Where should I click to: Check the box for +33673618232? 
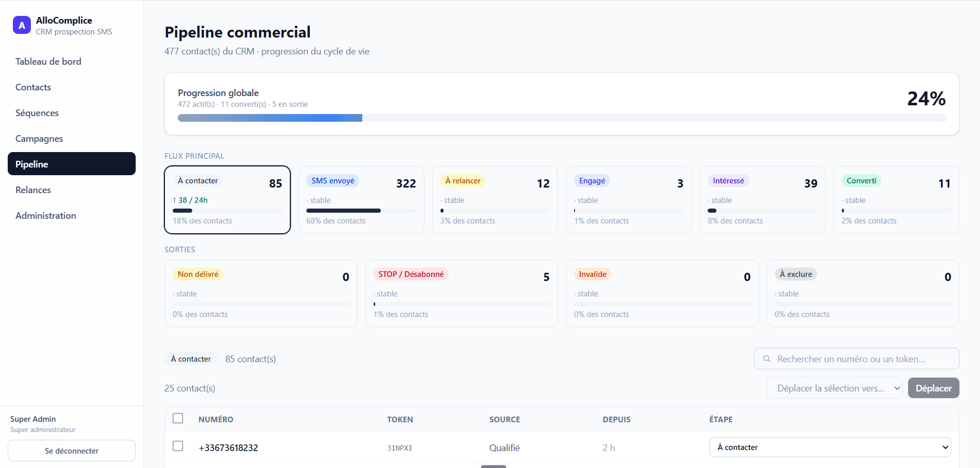(178, 446)
